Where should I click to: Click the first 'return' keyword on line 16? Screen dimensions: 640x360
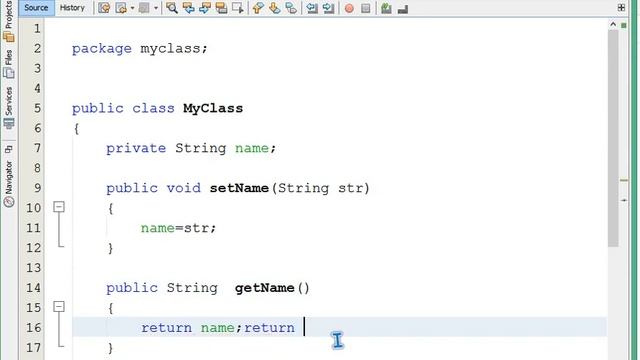166,328
